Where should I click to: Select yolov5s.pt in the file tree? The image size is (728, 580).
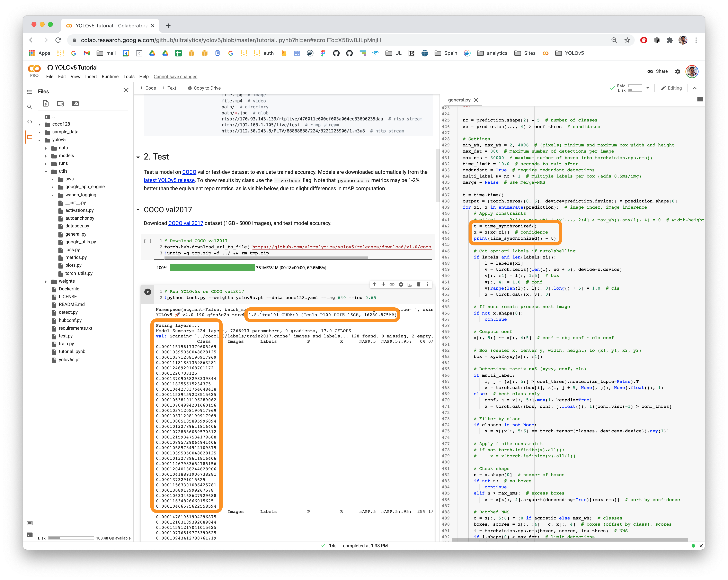tap(69, 360)
